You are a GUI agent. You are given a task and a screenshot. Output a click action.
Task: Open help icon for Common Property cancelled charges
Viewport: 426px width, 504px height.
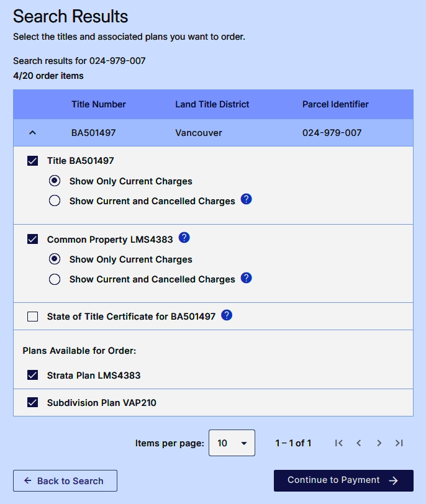point(247,277)
